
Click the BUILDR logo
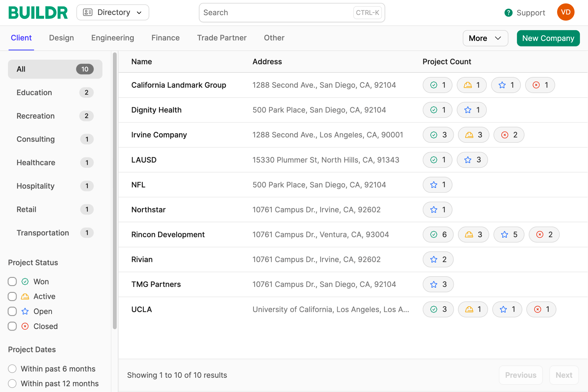(38, 12)
